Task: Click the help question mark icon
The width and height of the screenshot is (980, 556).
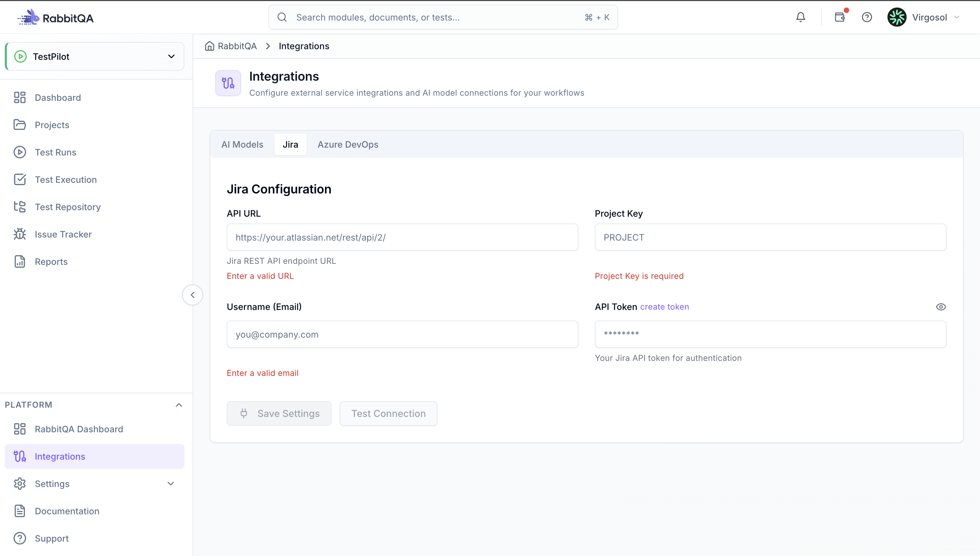Action: [x=867, y=17]
